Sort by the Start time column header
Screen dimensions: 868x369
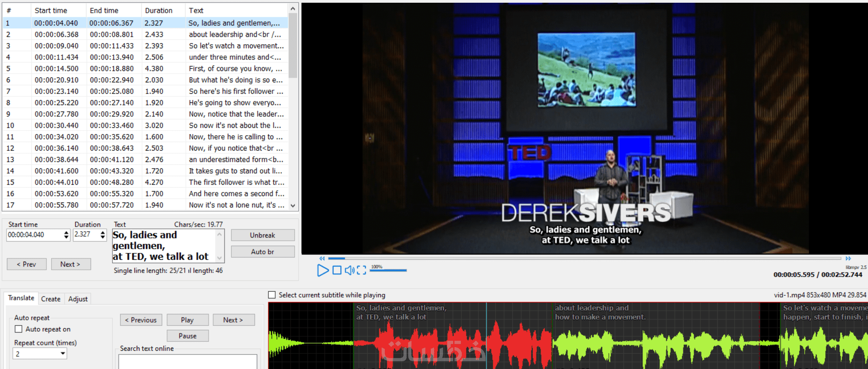58,10
